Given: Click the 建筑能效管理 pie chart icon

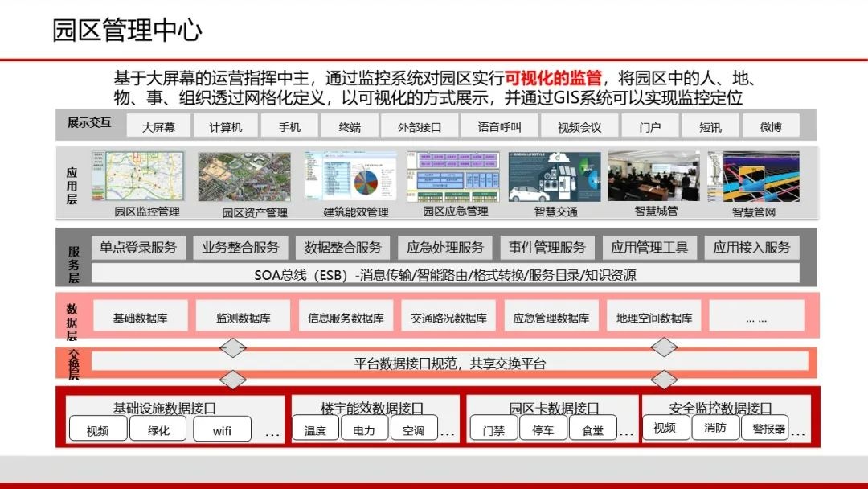Looking at the screenshot, I should [351, 175].
